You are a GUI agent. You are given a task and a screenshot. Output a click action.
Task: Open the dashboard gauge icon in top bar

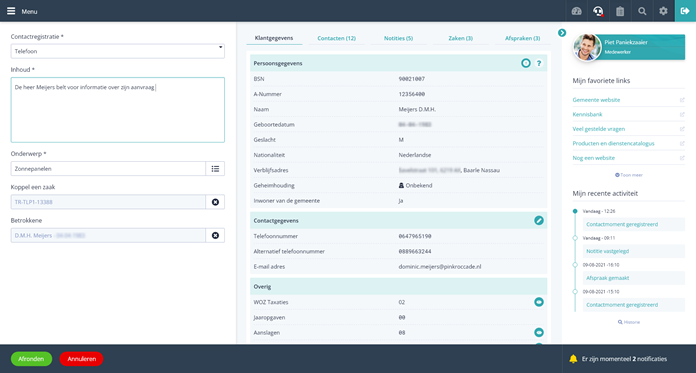[x=577, y=11]
